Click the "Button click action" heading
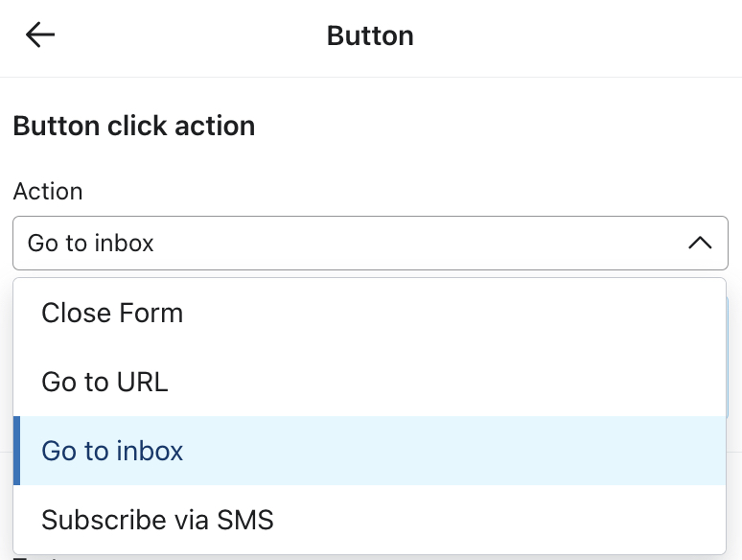 click(134, 126)
